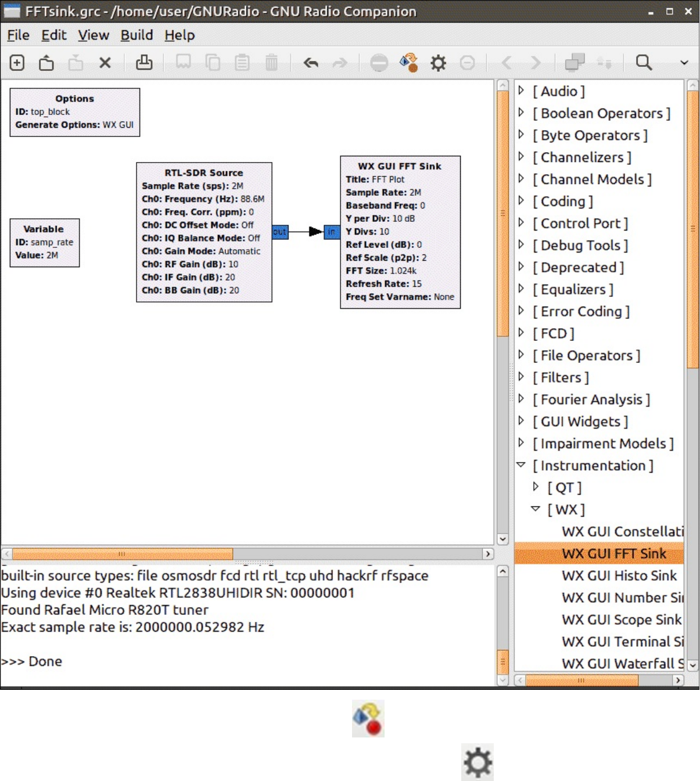Expand the Channelizers category
Screen dimensions: 700x781
pyautogui.click(x=521, y=157)
